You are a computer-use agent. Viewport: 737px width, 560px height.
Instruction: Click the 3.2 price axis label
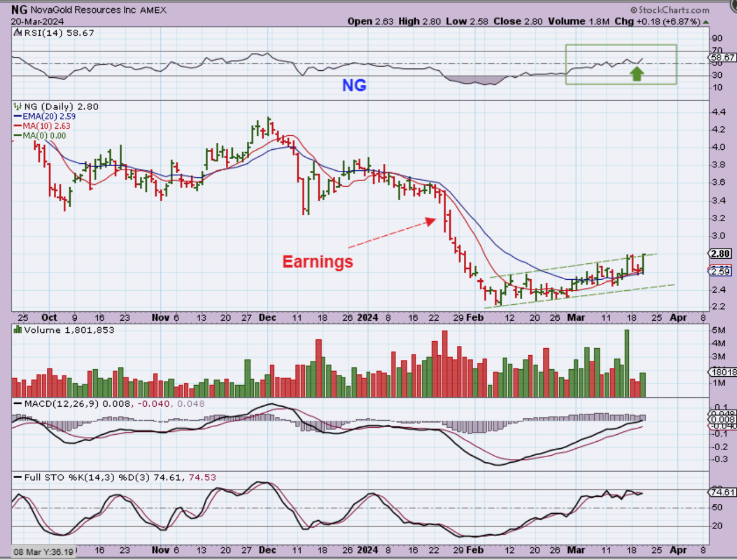tap(718, 218)
